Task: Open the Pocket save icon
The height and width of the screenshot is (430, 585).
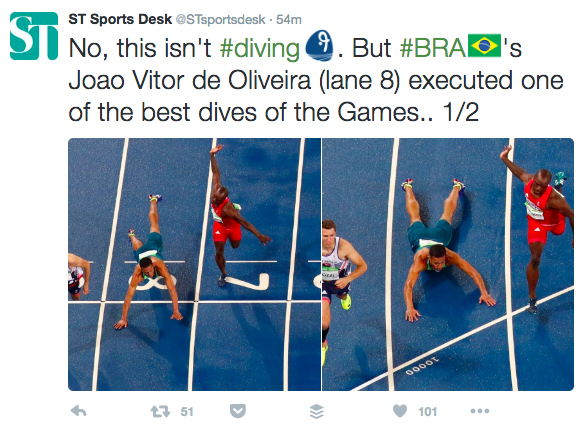Action: (237, 411)
